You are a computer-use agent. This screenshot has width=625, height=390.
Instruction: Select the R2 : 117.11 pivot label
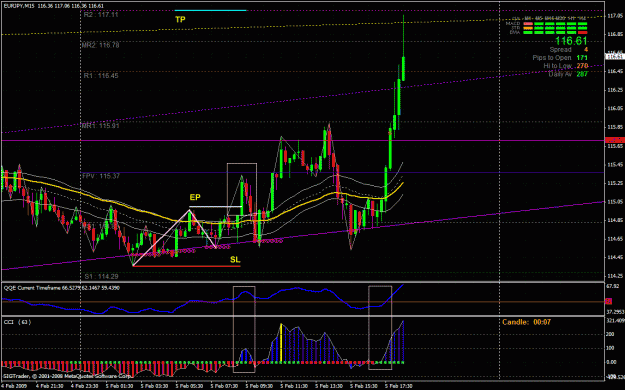101,15
